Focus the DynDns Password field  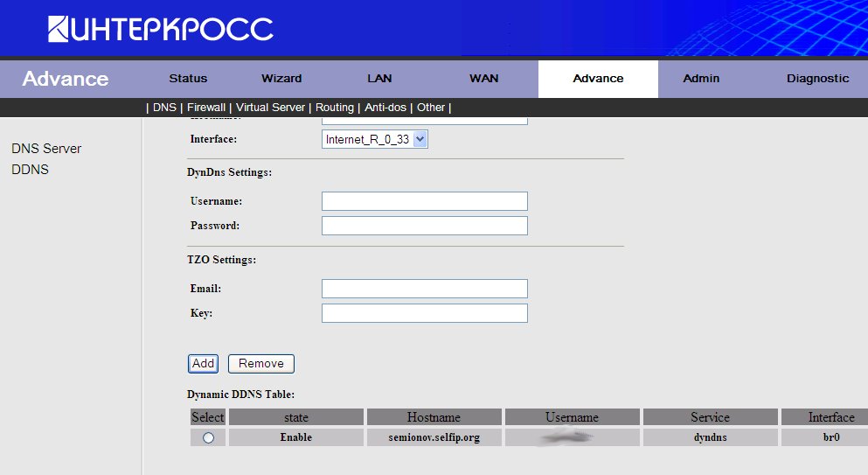[x=424, y=226]
